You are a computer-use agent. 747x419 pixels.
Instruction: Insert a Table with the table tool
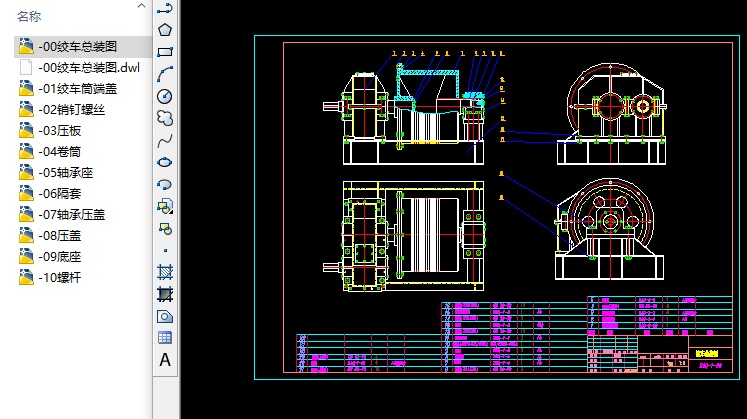[165, 338]
